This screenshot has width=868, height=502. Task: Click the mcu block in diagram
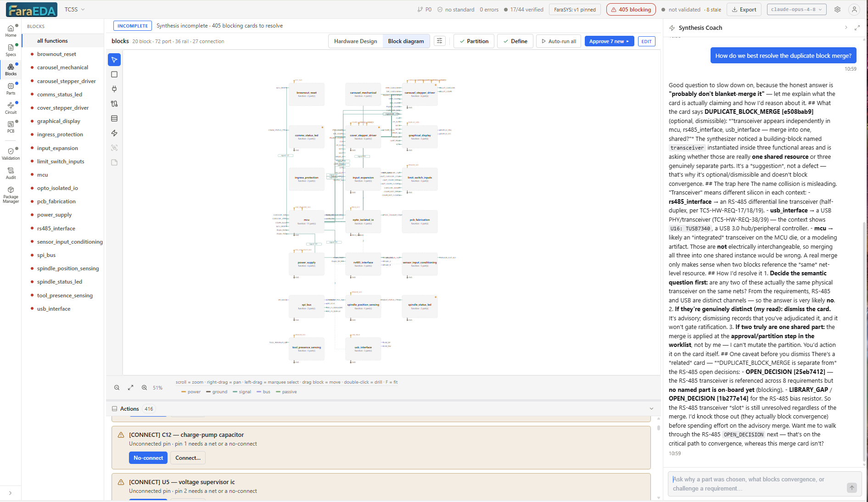click(307, 221)
